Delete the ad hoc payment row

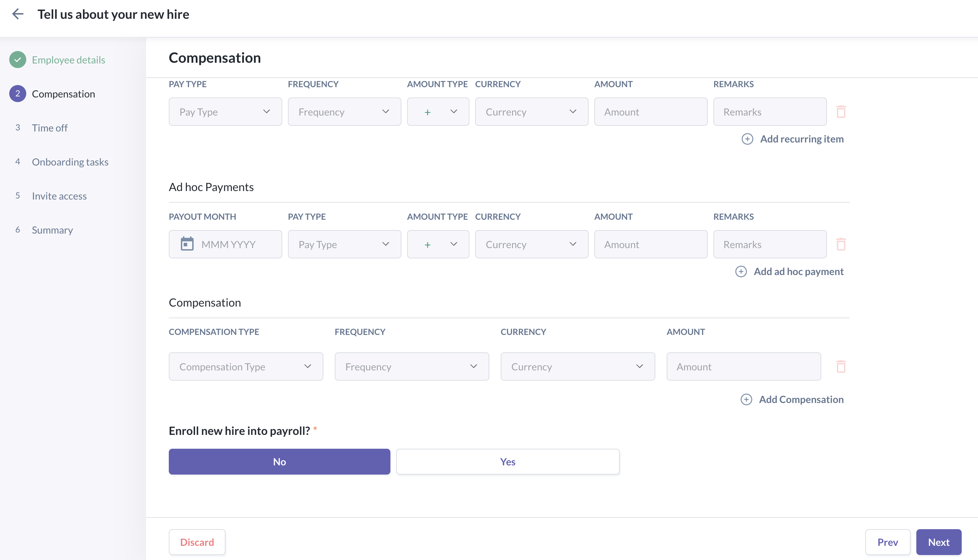(841, 244)
